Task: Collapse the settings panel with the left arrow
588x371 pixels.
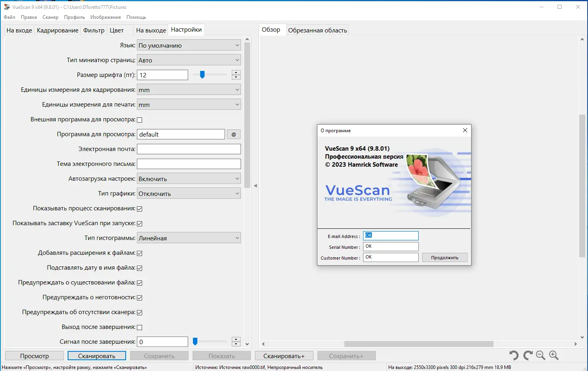Action: [x=255, y=185]
